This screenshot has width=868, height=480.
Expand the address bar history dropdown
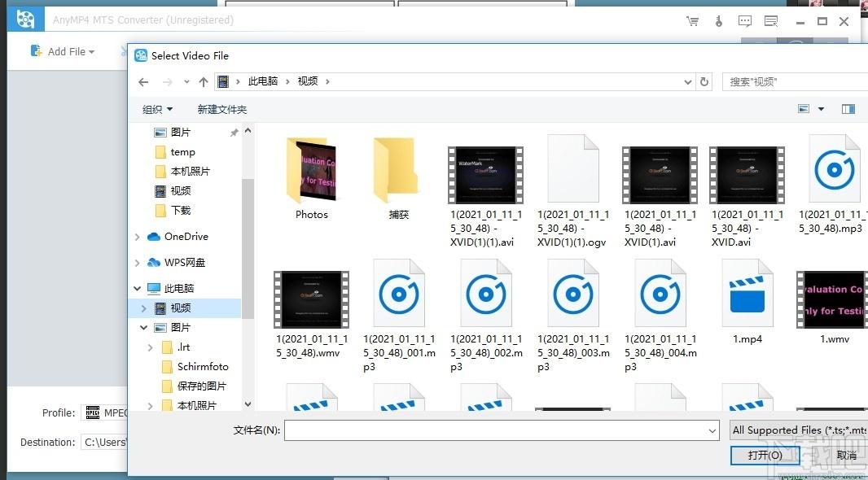tap(687, 82)
